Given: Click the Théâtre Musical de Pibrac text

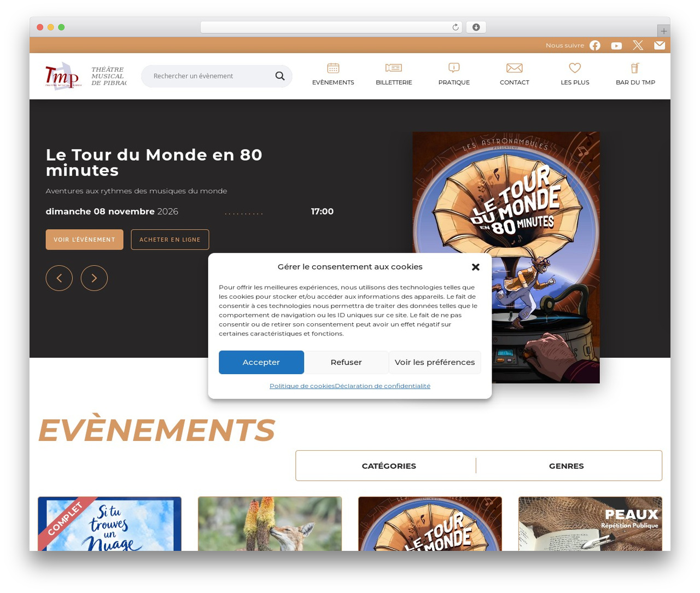Looking at the screenshot, I should [108, 76].
